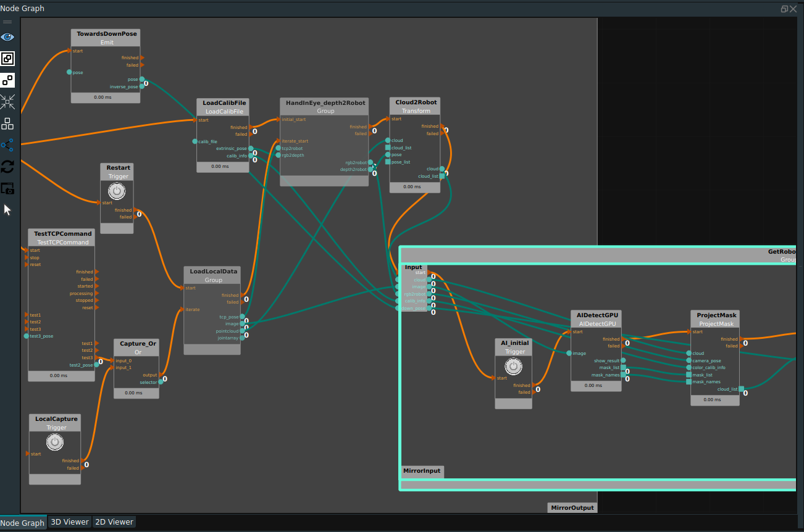Click the power button on the LocalCapture trigger
The height and width of the screenshot is (532, 804).
tap(55, 442)
